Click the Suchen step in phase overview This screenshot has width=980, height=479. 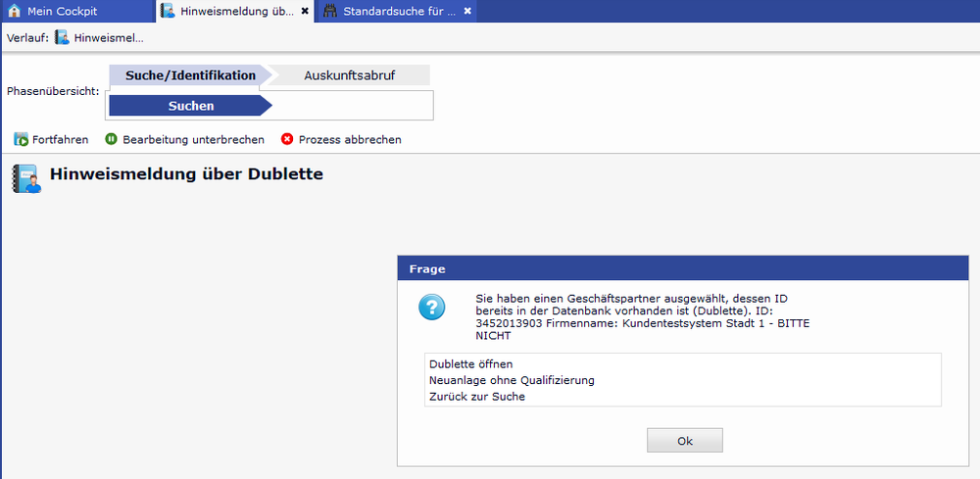[x=190, y=106]
